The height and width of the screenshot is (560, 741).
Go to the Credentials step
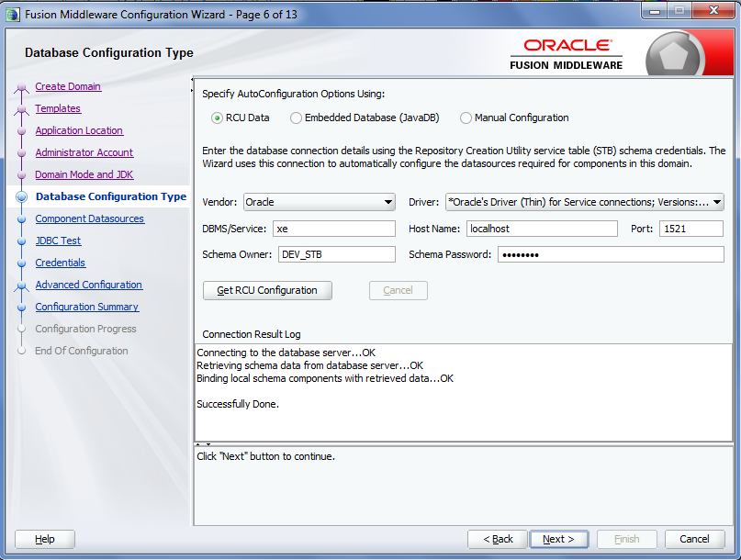pyautogui.click(x=60, y=263)
